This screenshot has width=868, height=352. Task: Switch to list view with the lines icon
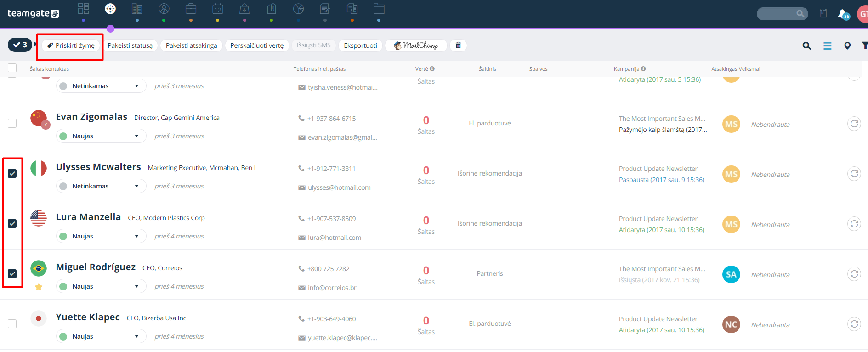827,45
